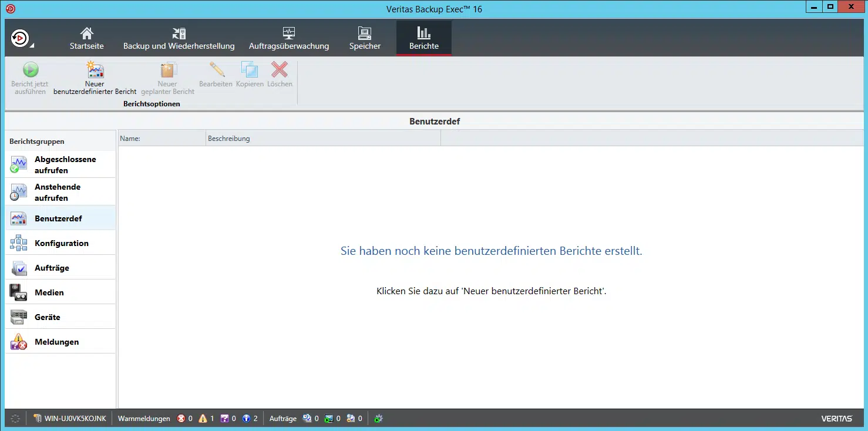The width and height of the screenshot is (868, 431).
Task: Sort by the Beschreibung column header
Action: pyautogui.click(x=323, y=139)
